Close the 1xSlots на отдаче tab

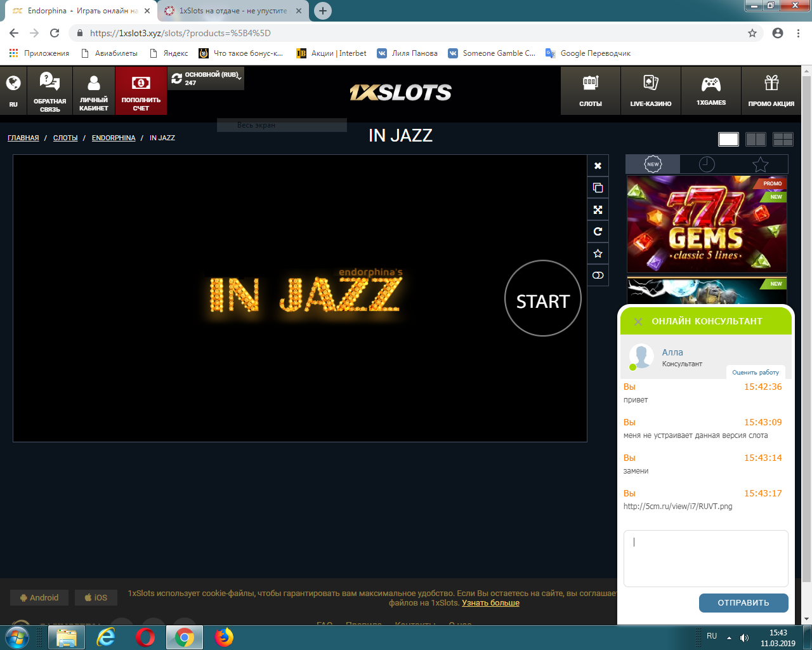299,11
